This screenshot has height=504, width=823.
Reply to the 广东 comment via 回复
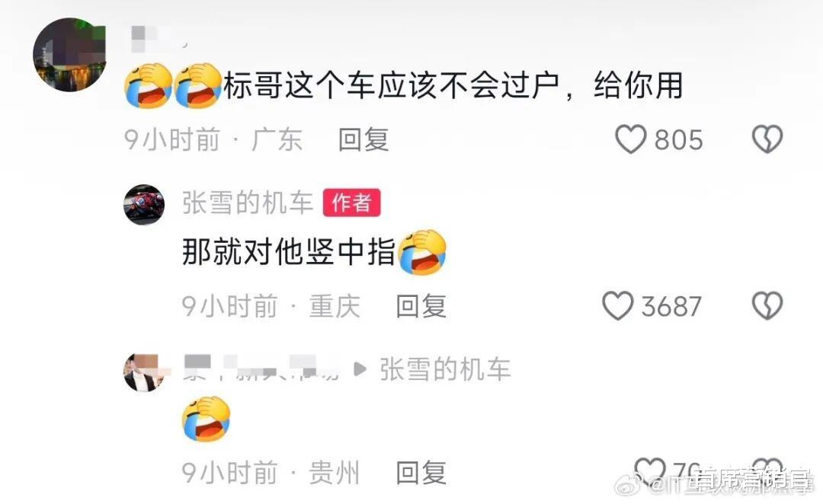[x=363, y=139]
